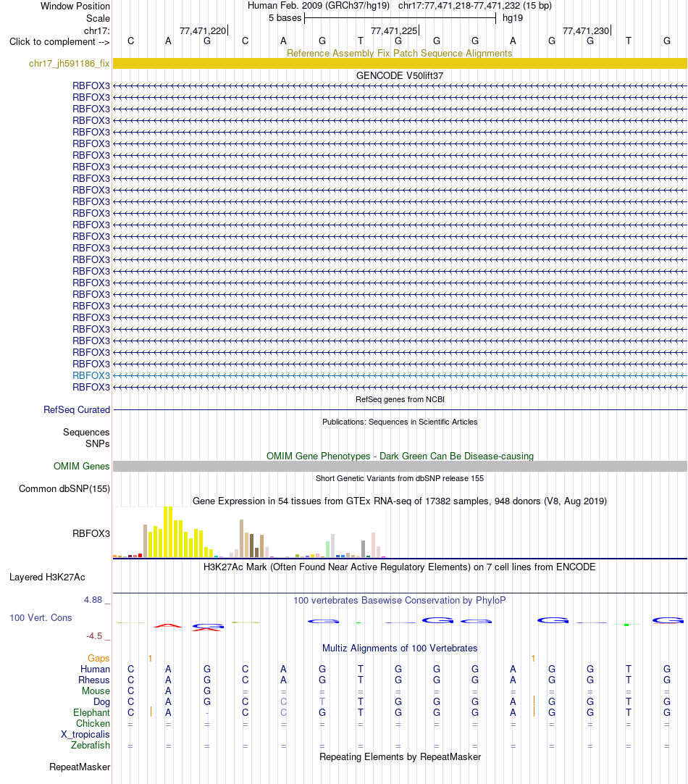Click the yellow chr17_jh591186_fix alignment bar
Viewport: 688px width, 784px height.
tap(400, 64)
